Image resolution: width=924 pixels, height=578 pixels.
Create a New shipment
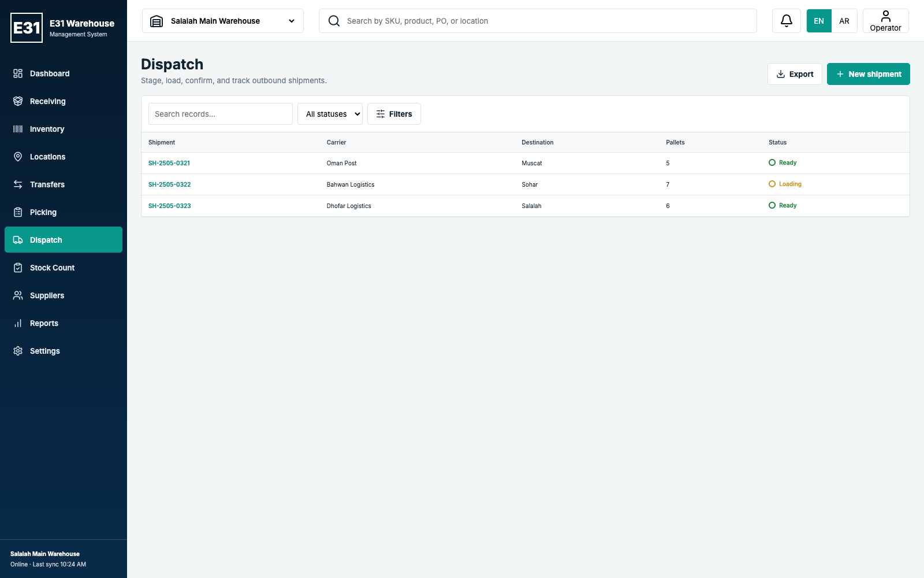[869, 74]
